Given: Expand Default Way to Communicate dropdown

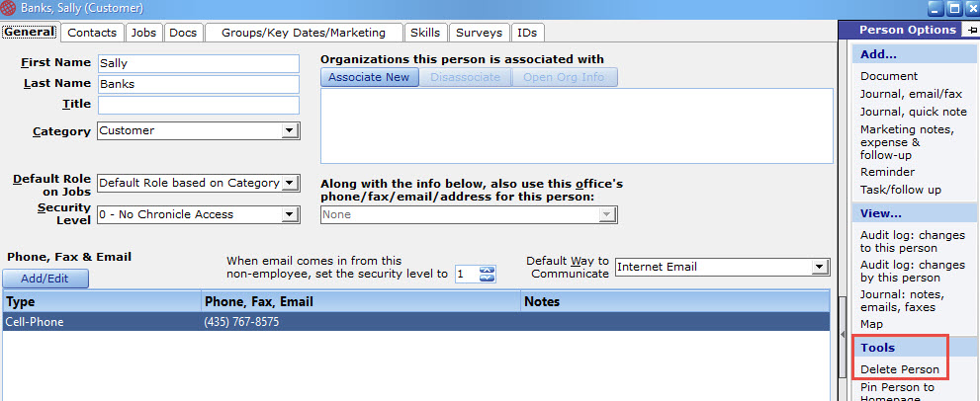Looking at the screenshot, I should tap(819, 268).
